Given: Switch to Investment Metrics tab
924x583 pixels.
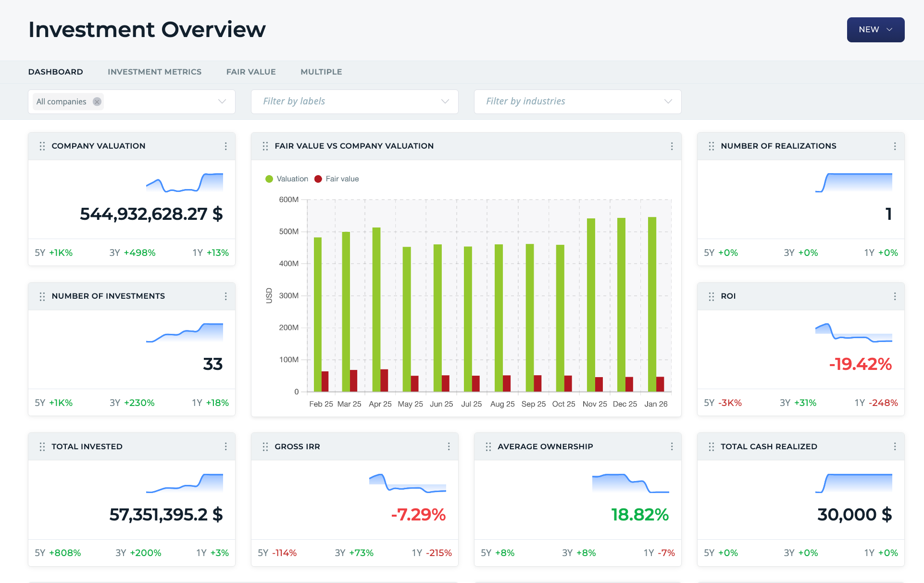Looking at the screenshot, I should [154, 72].
